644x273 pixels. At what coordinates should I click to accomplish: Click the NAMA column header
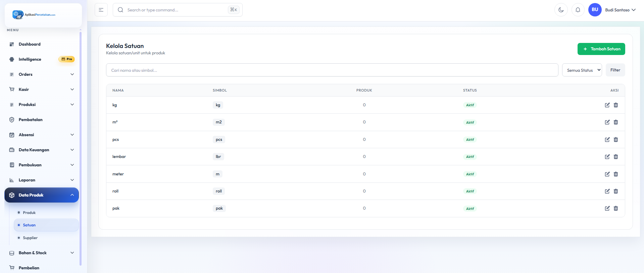[118, 90]
